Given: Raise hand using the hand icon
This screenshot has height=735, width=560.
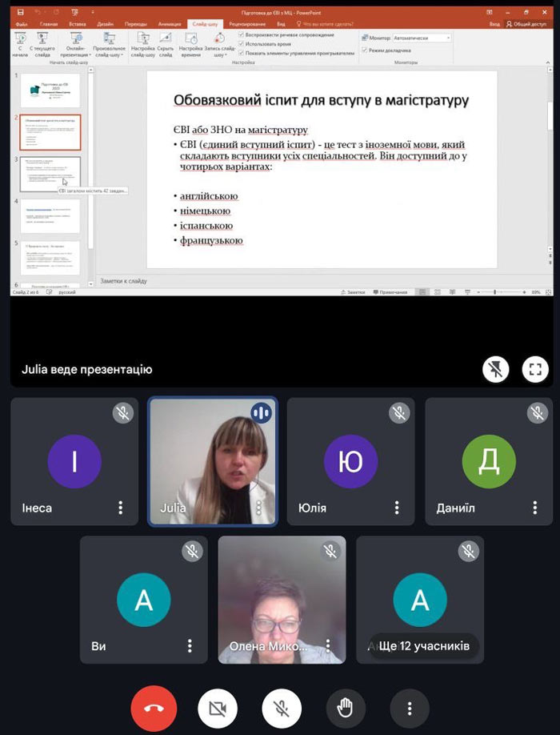Looking at the screenshot, I should click(346, 708).
